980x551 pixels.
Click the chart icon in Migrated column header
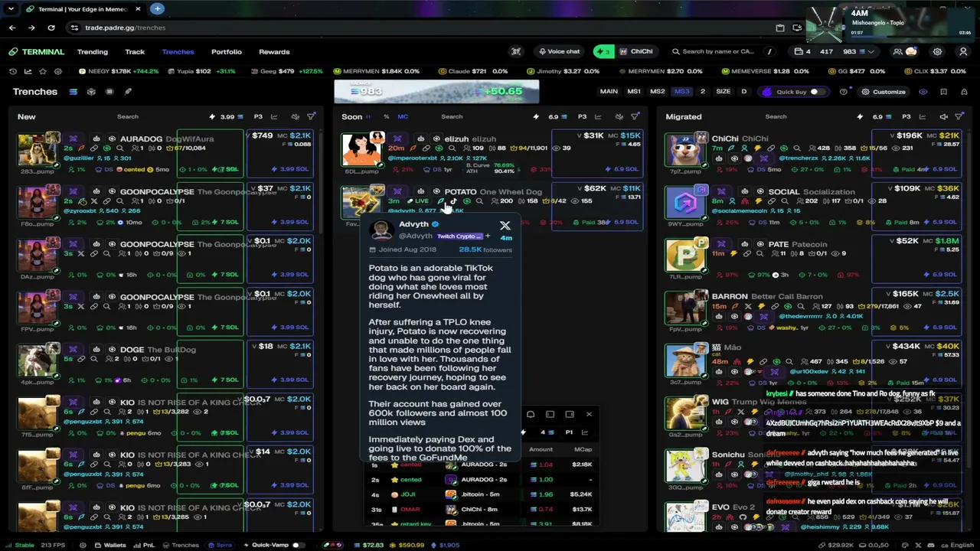click(x=923, y=117)
